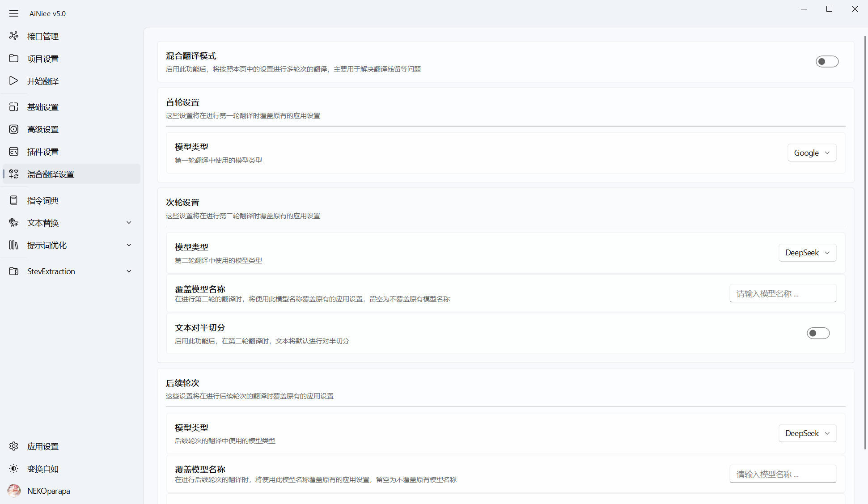Open 接口管理 via its network icon
This screenshot has width=868, height=504.
[14, 36]
